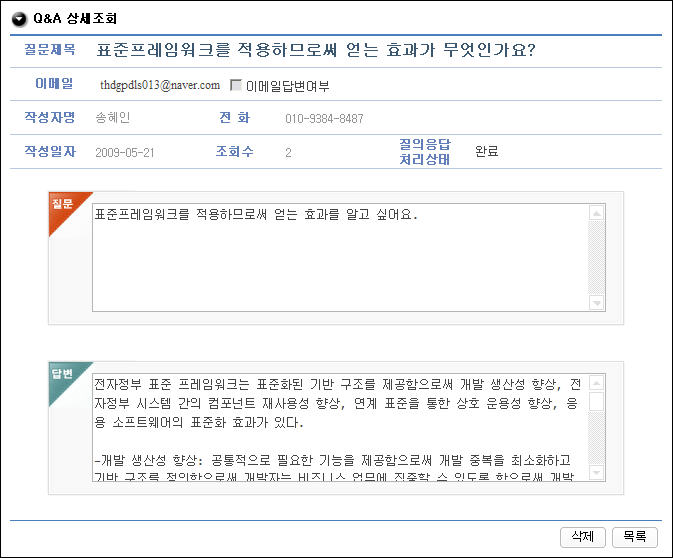673x558 pixels.
Task: Click the written date 2009-05-21
Action: click(x=126, y=153)
